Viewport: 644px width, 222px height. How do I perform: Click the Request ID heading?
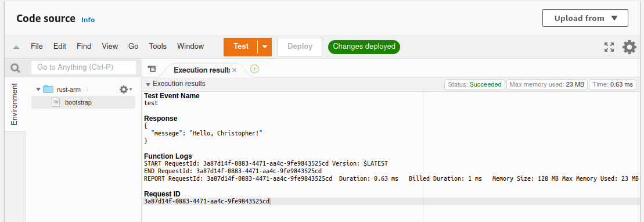[162, 194]
